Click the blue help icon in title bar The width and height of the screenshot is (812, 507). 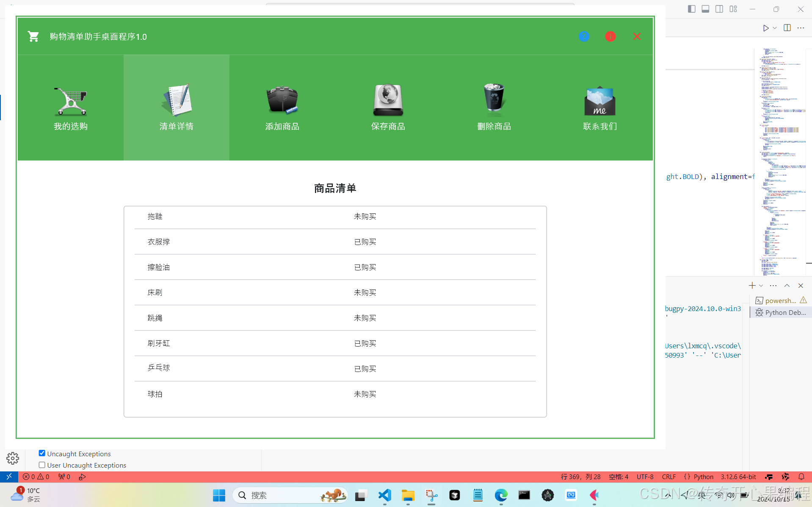(x=584, y=36)
